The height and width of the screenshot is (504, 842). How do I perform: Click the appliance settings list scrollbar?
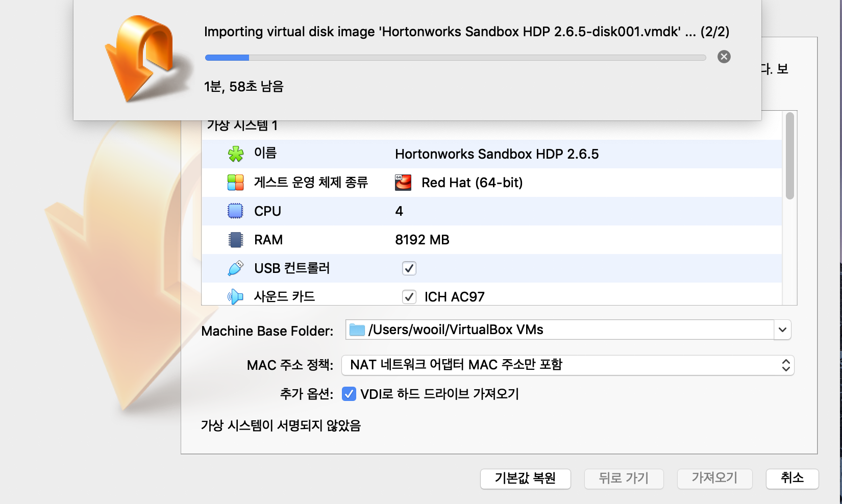(x=789, y=156)
